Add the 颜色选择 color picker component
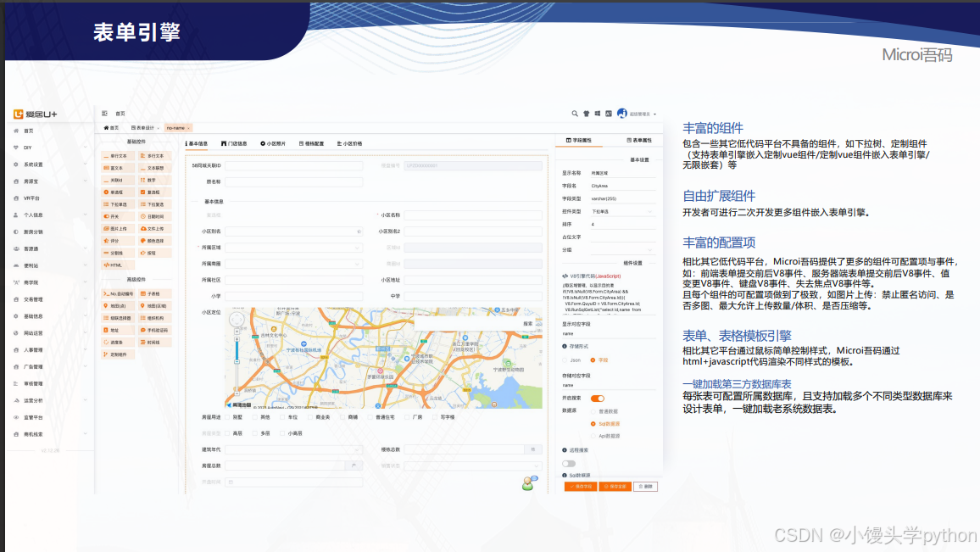Screen dimensions: 980x552 pos(155,241)
